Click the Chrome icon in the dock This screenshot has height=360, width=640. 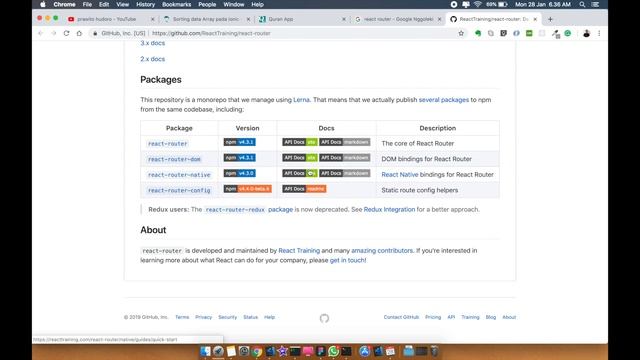[257, 351]
